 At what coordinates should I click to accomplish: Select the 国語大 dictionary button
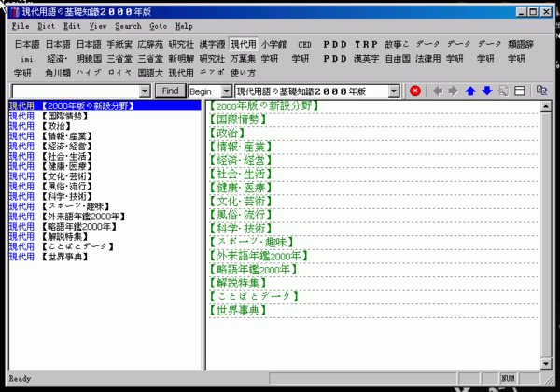tap(150, 73)
